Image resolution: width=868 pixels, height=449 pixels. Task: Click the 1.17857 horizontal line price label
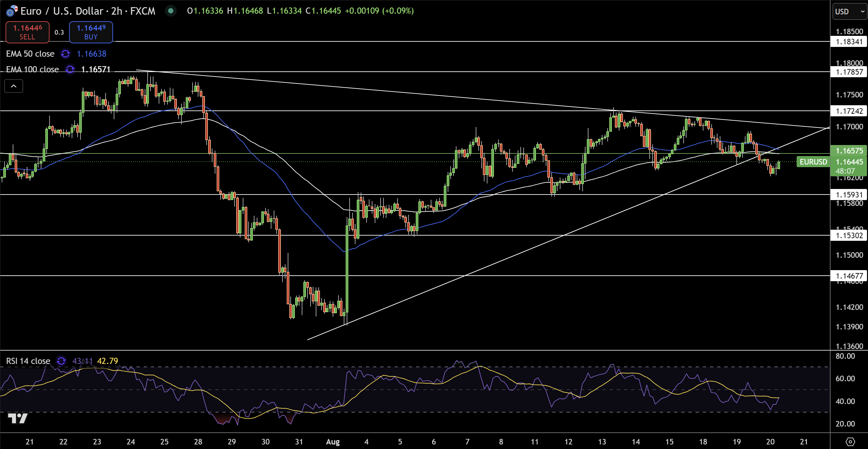849,72
